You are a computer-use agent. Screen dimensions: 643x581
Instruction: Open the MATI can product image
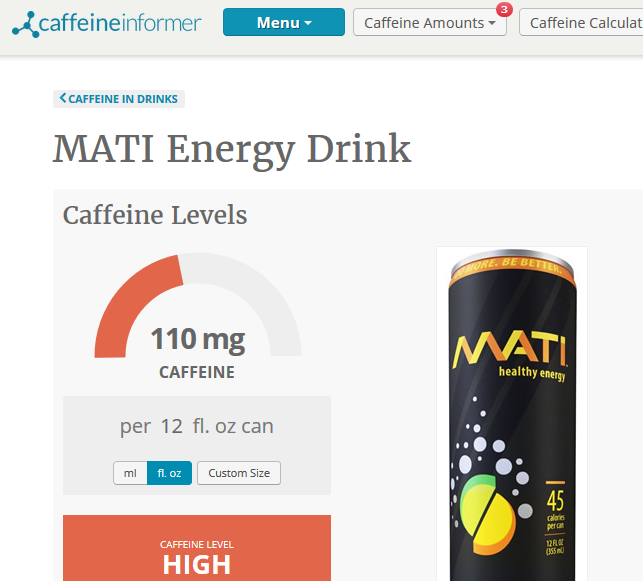(512, 414)
